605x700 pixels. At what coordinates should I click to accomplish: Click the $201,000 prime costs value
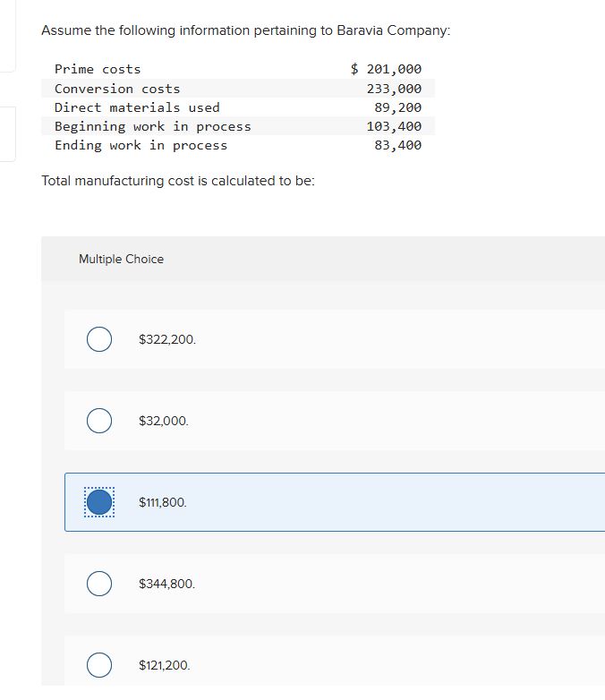(x=386, y=69)
